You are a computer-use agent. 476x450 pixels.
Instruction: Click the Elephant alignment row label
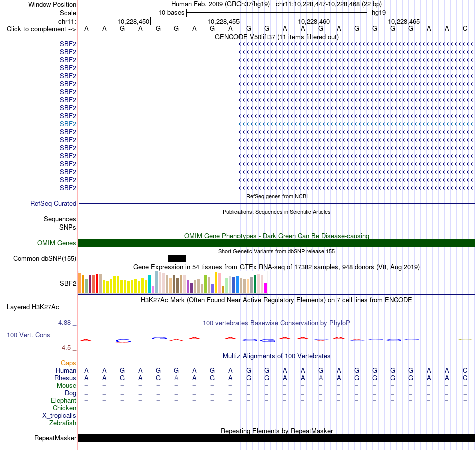(x=63, y=401)
